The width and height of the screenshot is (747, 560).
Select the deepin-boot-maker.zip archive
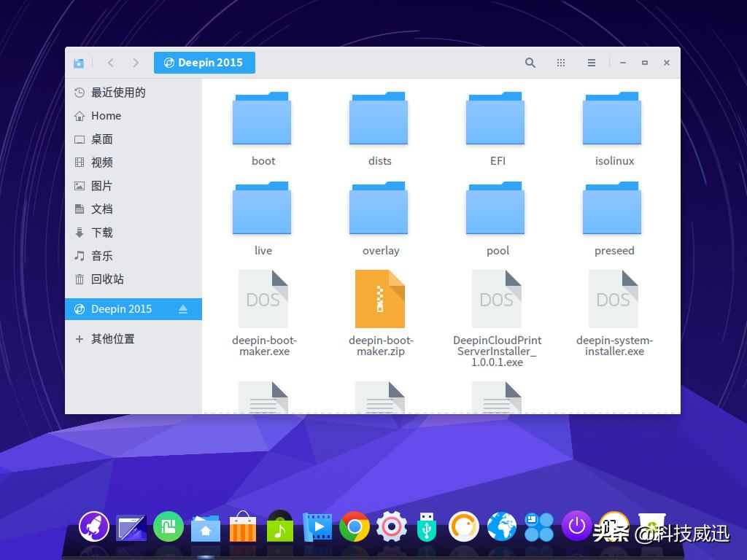pos(379,299)
